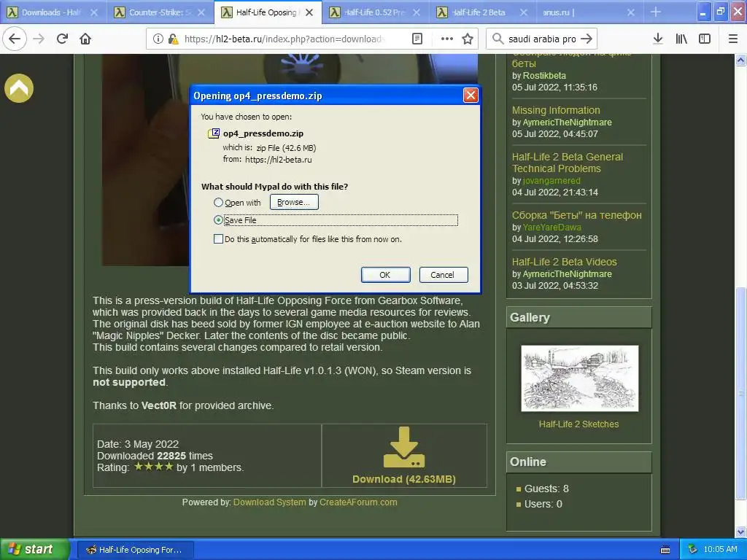The height and width of the screenshot is (560, 747).
Task: Open the Missing Information topic
Action: tap(555, 110)
